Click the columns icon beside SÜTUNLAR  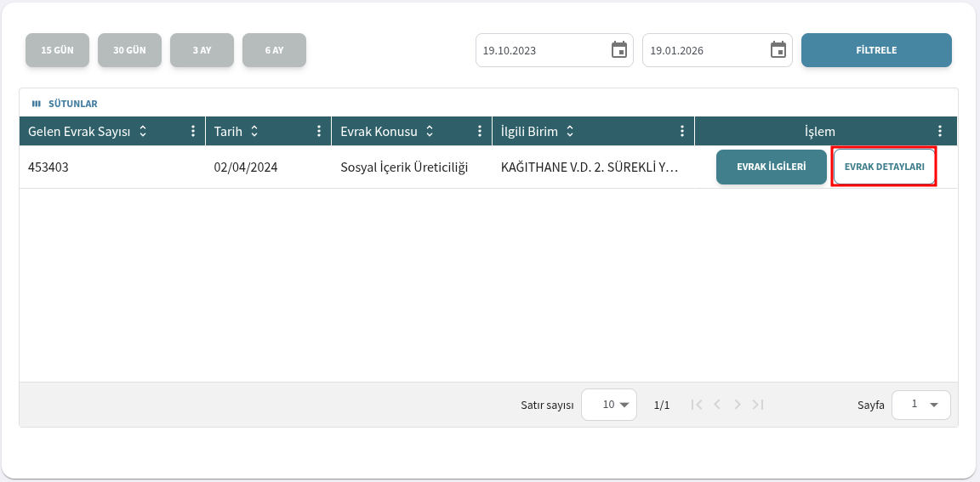tap(36, 105)
